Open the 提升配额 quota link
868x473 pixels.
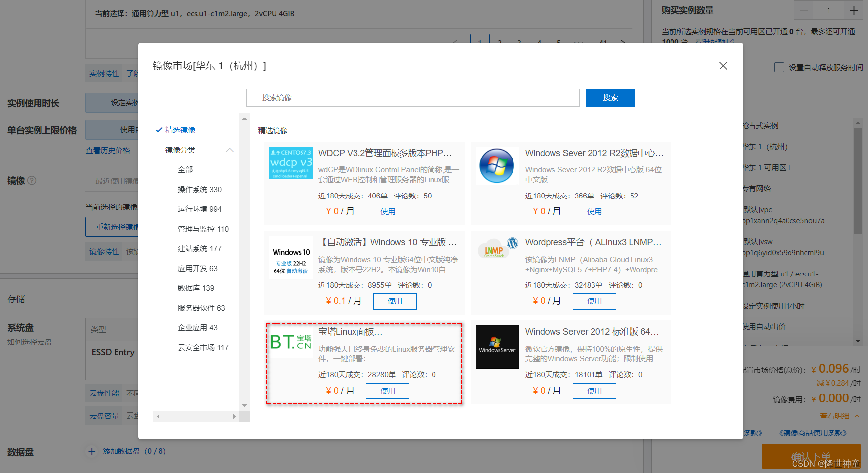click(714, 42)
